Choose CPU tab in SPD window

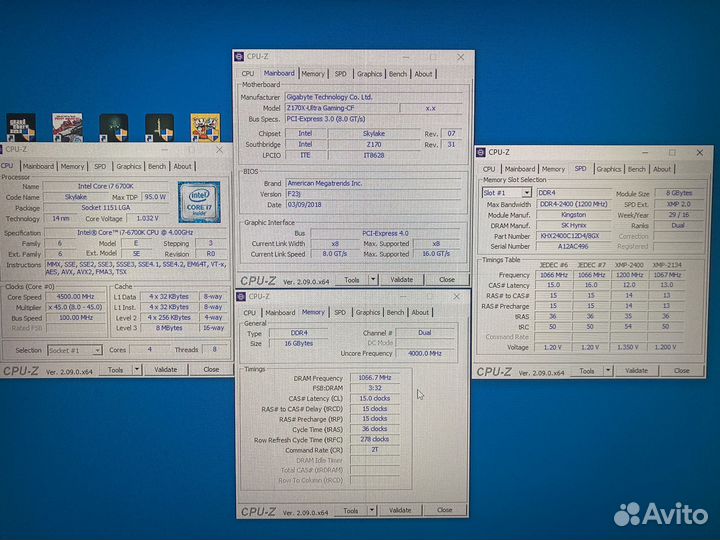[x=489, y=169]
